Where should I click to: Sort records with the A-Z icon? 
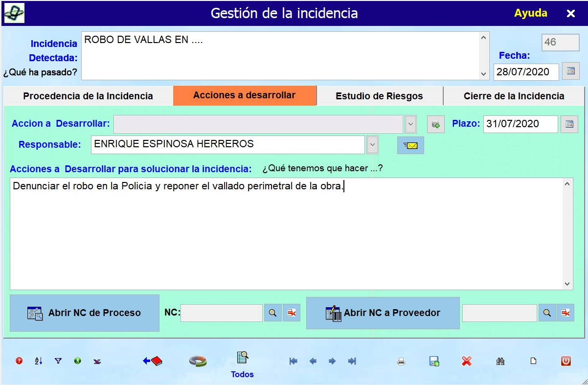[x=39, y=361]
